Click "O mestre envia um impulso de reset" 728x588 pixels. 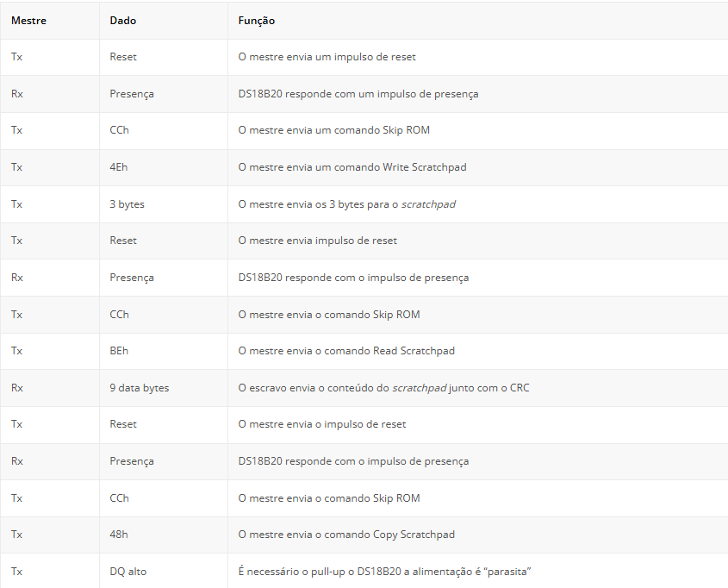pos(327,57)
